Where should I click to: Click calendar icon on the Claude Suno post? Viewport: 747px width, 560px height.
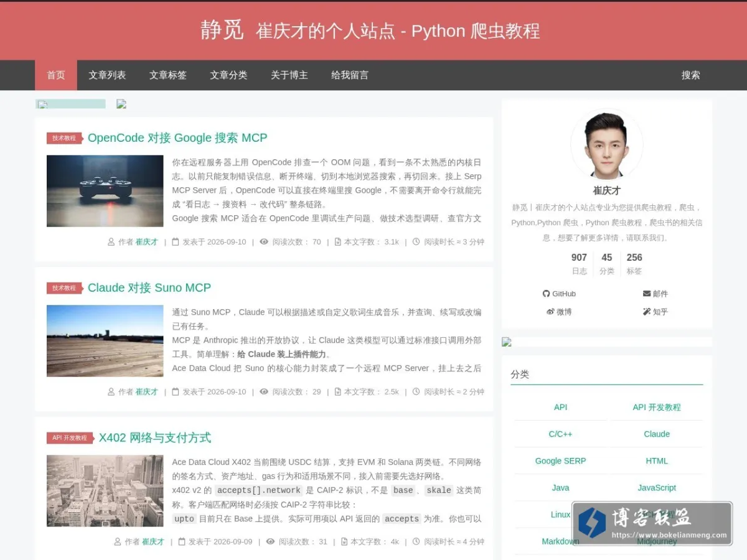(x=176, y=391)
